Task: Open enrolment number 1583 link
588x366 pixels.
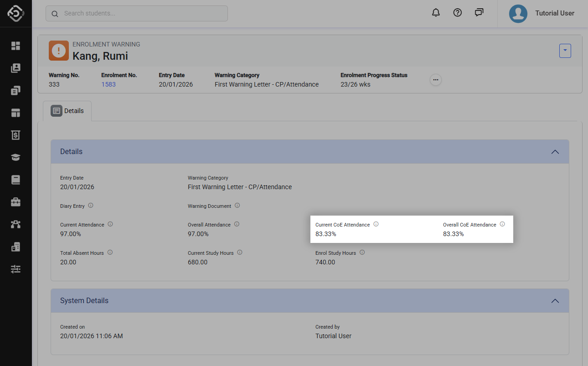Action: pos(108,84)
